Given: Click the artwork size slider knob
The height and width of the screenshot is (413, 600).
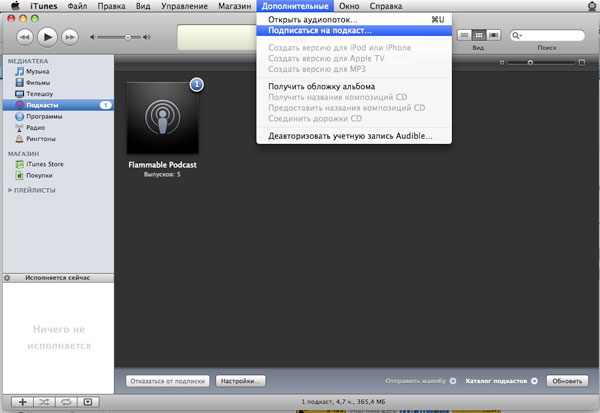Looking at the screenshot, I should pyautogui.click(x=530, y=62).
